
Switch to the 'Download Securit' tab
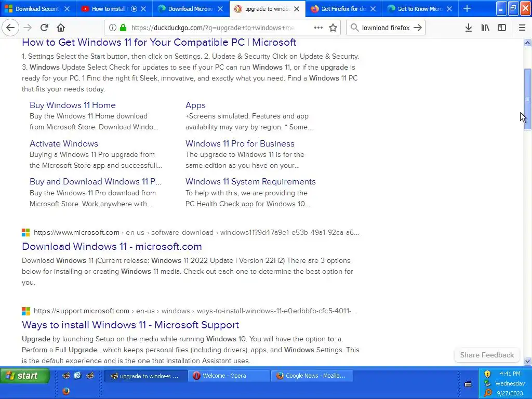point(38,9)
